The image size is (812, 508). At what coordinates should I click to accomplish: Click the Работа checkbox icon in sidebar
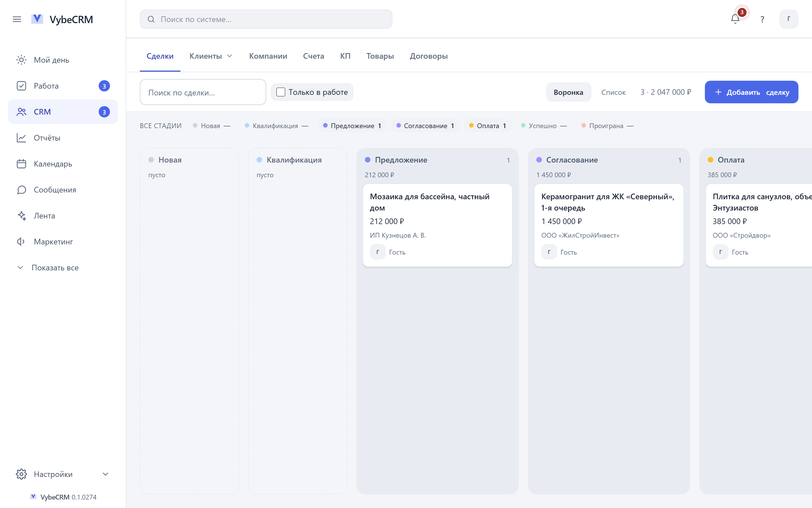(x=21, y=86)
